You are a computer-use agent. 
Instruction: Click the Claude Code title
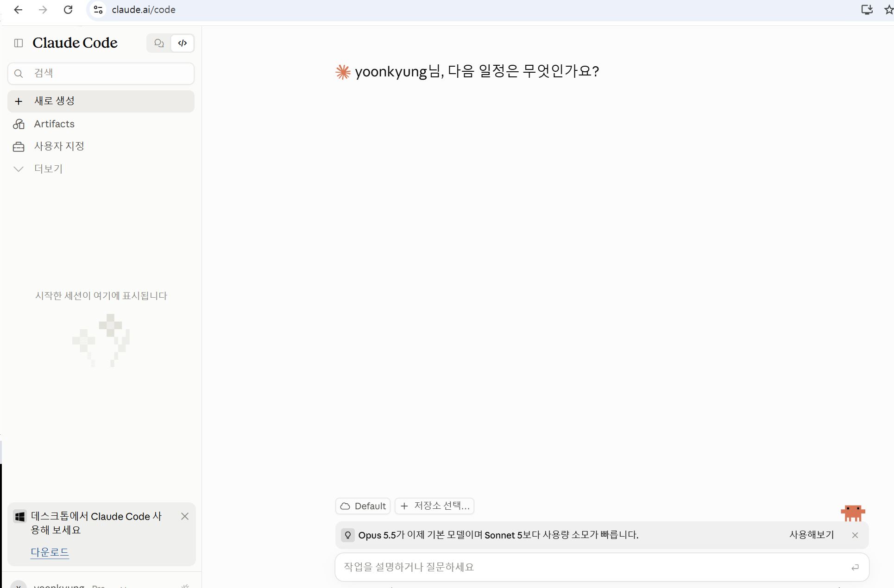click(75, 43)
